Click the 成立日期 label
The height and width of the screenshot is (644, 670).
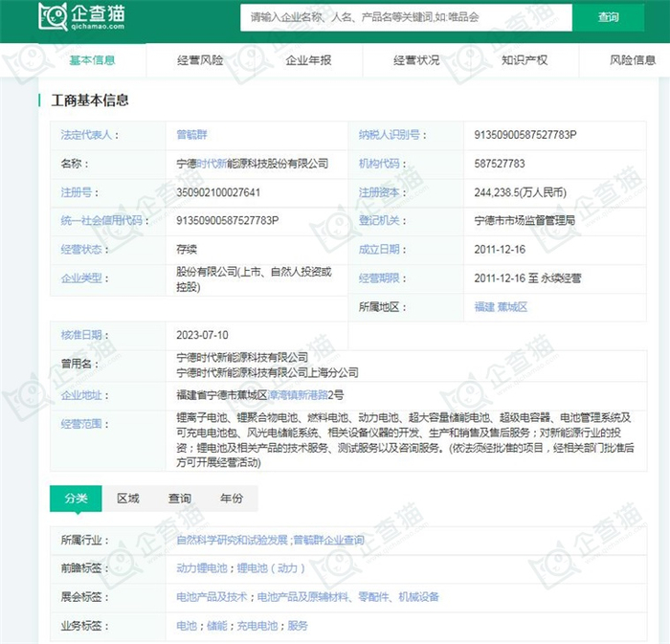(x=379, y=250)
